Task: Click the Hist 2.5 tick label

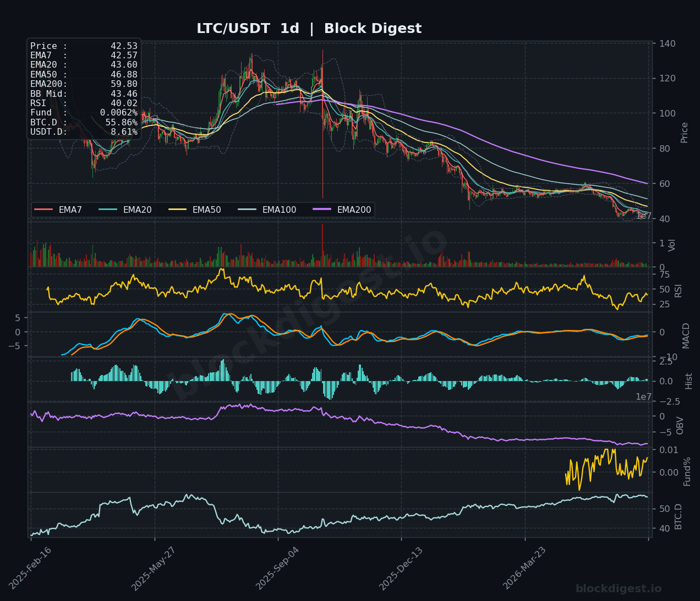Action: point(666,361)
